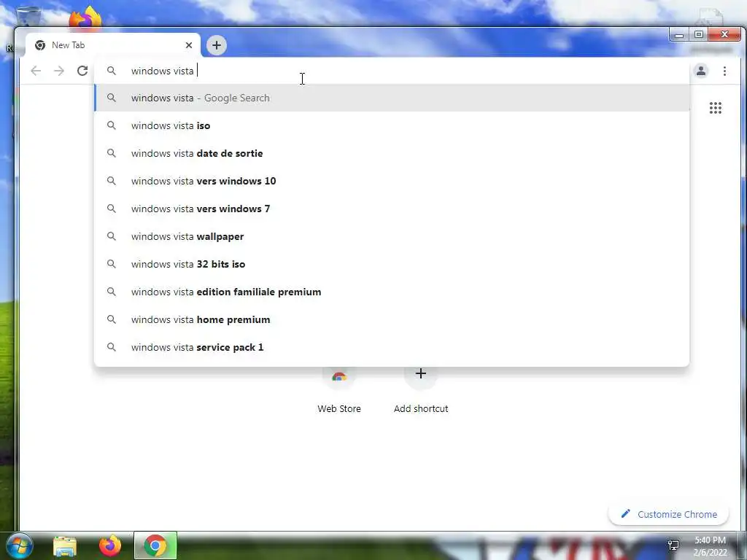Select suggestion windows vista vers windows 10

click(392, 181)
